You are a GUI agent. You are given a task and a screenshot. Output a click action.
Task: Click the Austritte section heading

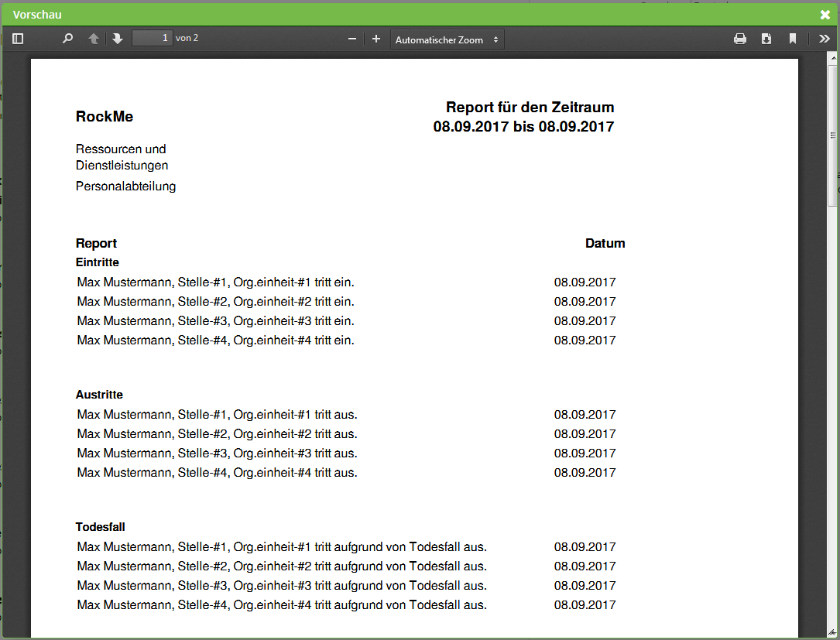(x=99, y=395)
